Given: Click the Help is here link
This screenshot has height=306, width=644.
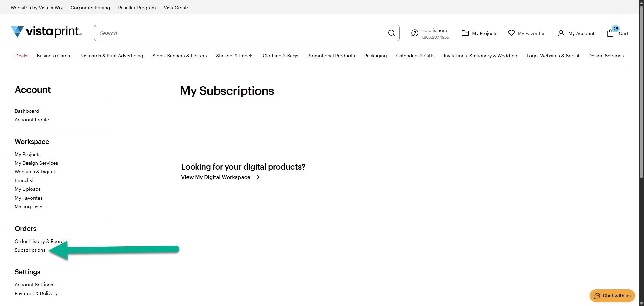Looking at the screenshot, I should (x=434, y=30).
